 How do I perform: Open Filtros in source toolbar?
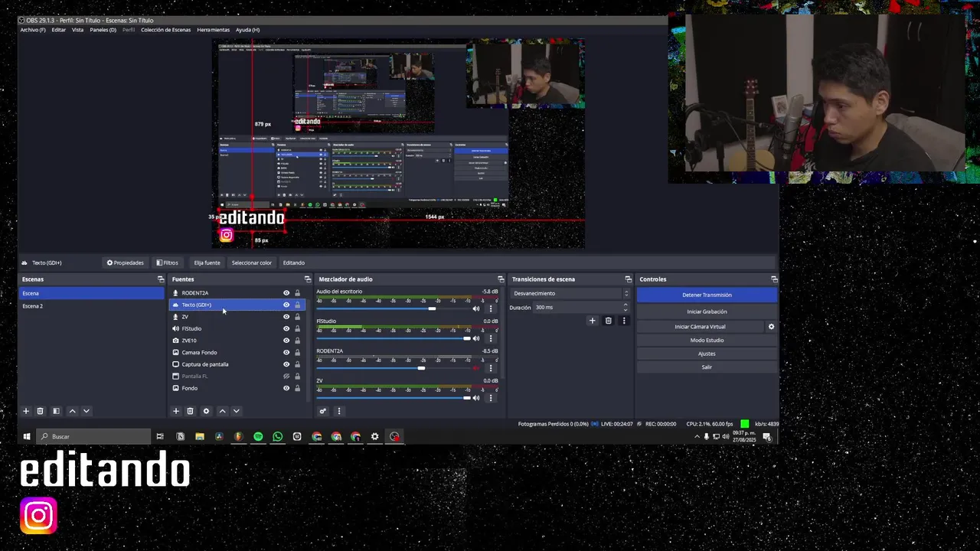[x=168, y=262]
